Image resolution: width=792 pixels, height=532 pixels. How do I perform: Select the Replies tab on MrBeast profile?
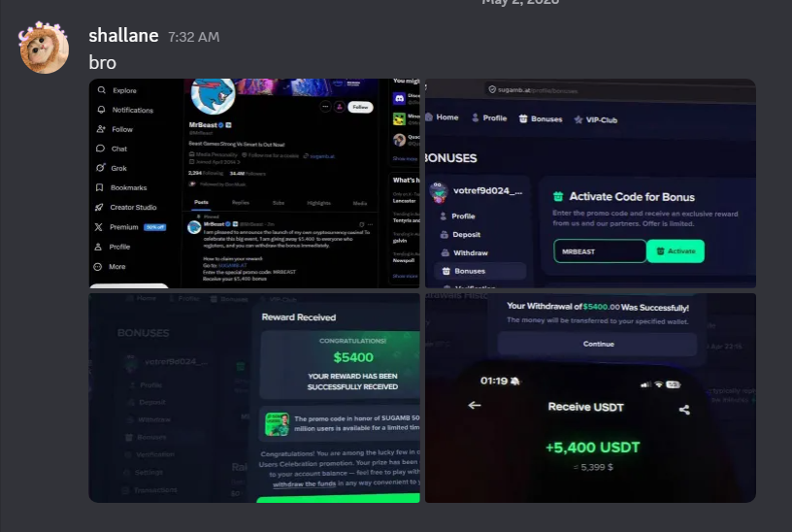241,202
